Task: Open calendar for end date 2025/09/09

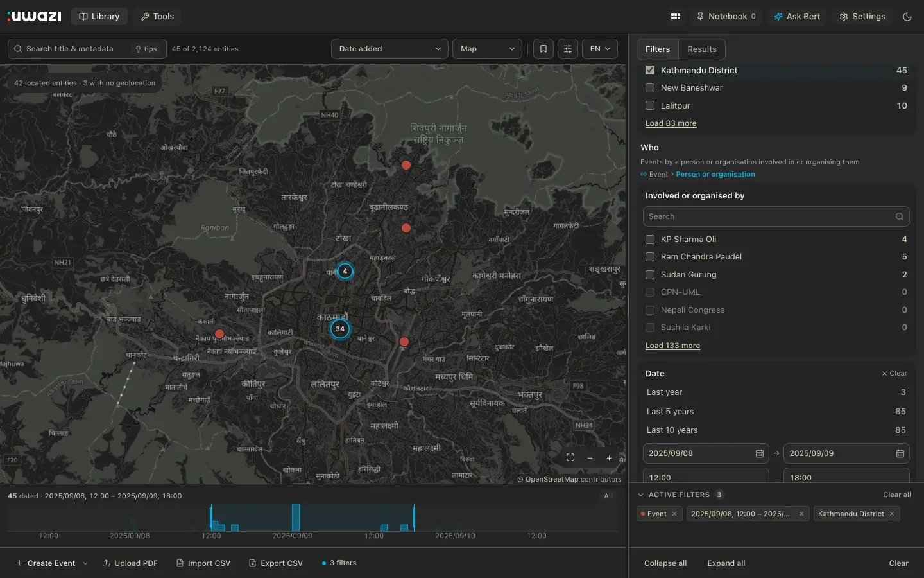Action: click(900, 453)
